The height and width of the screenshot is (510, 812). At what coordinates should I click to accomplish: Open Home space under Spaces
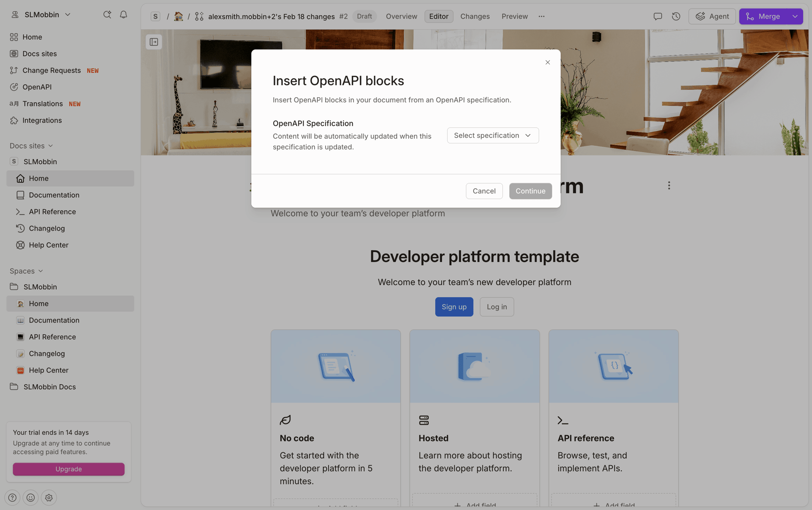pyautogui.click(x=70, y=304)
